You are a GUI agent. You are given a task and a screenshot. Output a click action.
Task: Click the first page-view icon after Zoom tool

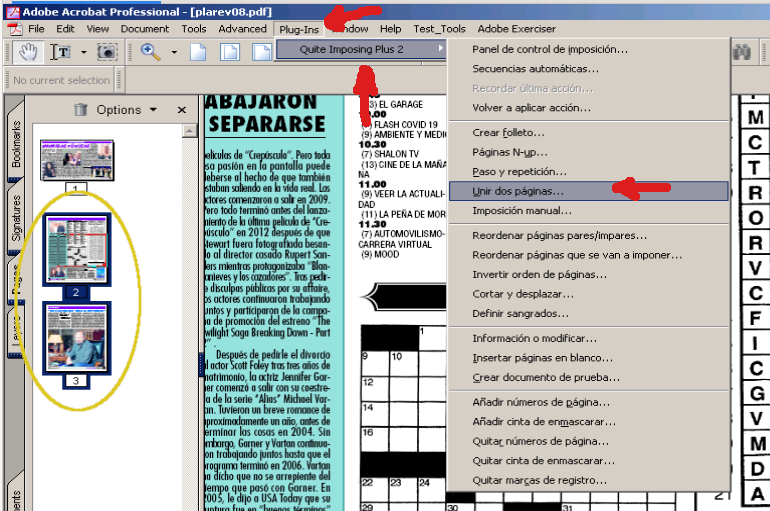[199, 52]
